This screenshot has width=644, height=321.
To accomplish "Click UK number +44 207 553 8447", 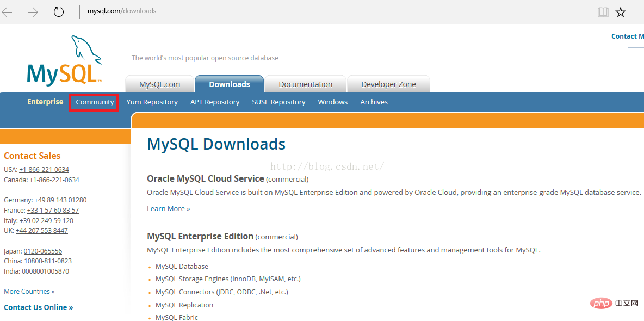I will (x=41, y=231).
